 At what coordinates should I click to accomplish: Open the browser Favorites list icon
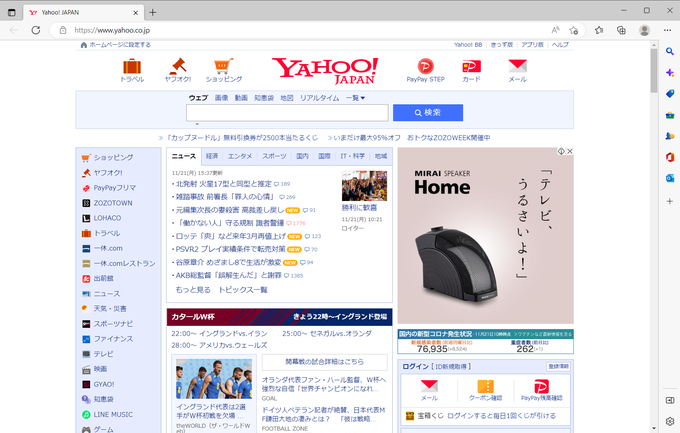coord(599,30)
